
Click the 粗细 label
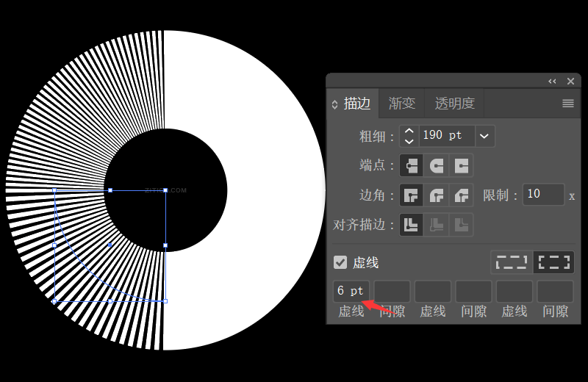pyautogui.click(x=376, y=137)
